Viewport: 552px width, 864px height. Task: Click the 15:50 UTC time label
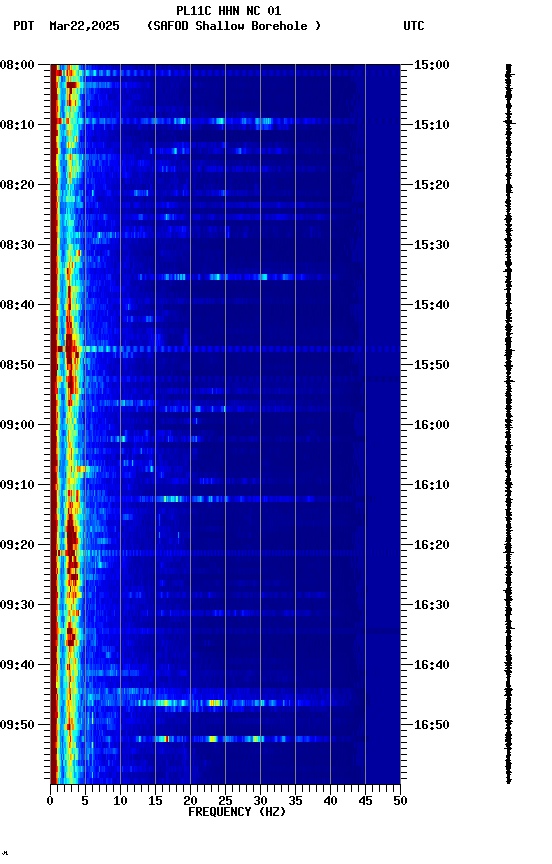(431, 365)
